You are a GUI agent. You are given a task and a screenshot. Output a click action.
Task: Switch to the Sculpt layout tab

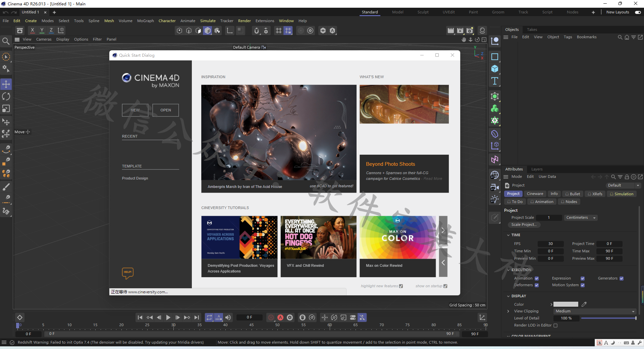(x=423, y=12)
